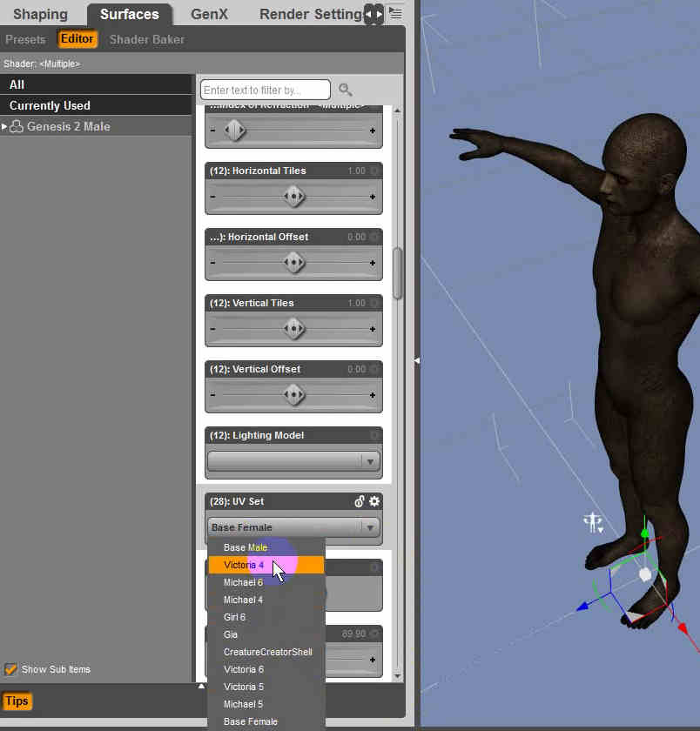The width and height of the screenshot is (700, 731).
Task: Select the Currently Used category
Action: click(97, 106)
